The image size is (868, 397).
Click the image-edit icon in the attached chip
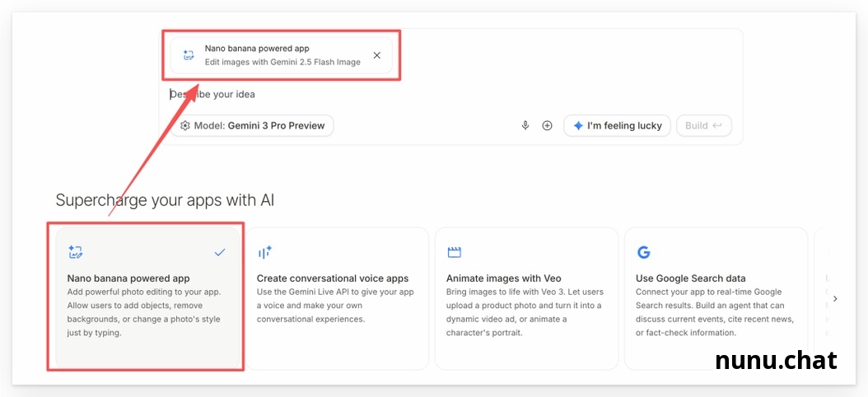tap(189, 55)
